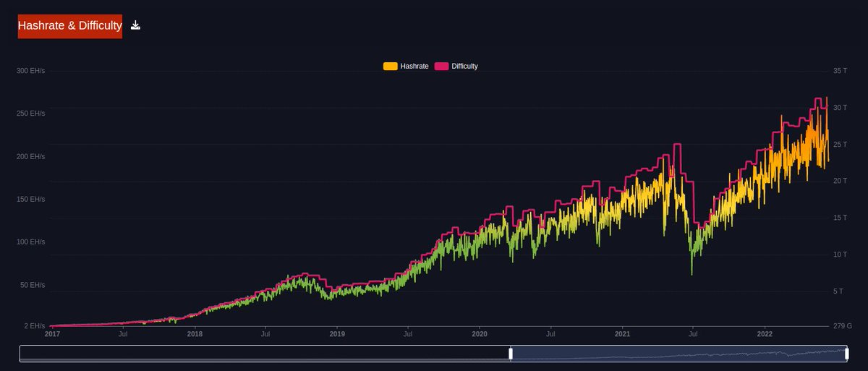Click the 2021 x-axis label
Screen dimensions: 868x371
coord(623,334)
